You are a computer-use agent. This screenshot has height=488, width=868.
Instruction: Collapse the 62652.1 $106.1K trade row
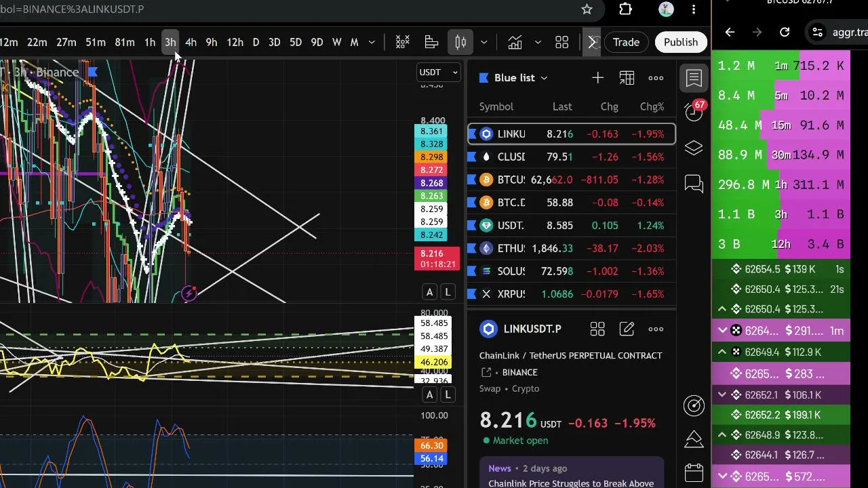(722, 394)
